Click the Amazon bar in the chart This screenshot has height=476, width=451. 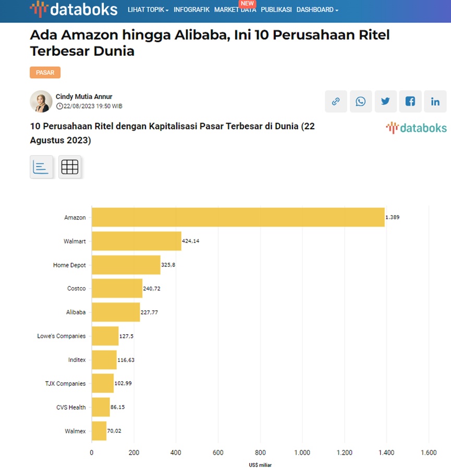pyautogui.click(x=238, y=217)
